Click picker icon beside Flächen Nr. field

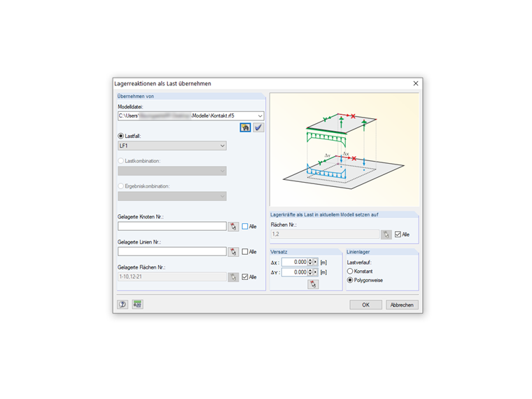(x=386, y=234)
